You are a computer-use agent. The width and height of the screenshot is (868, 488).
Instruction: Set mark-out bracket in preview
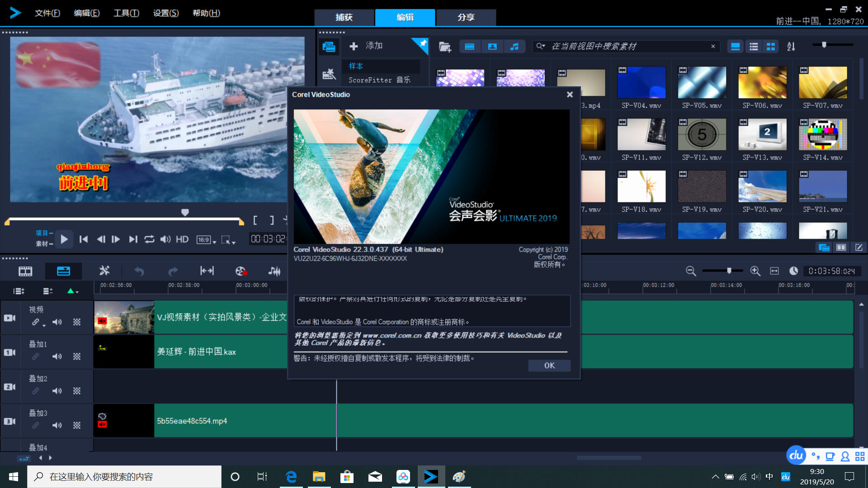coord(272,220)
